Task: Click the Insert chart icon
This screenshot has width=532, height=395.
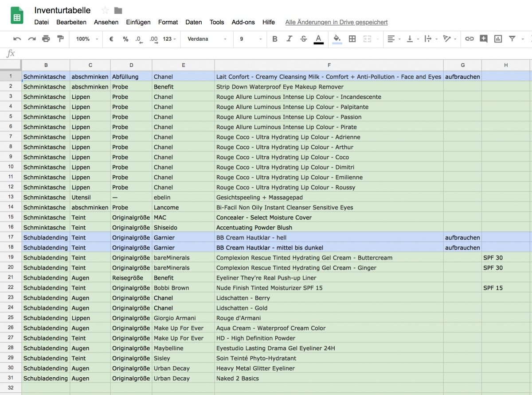Action: [x=498, y=39]
